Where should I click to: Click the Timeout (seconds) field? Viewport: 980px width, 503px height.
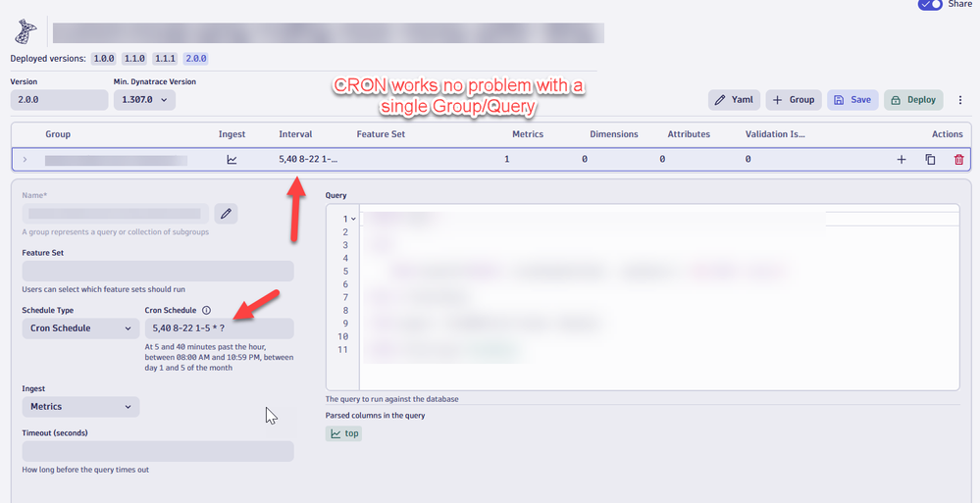(x=158, y=452)
